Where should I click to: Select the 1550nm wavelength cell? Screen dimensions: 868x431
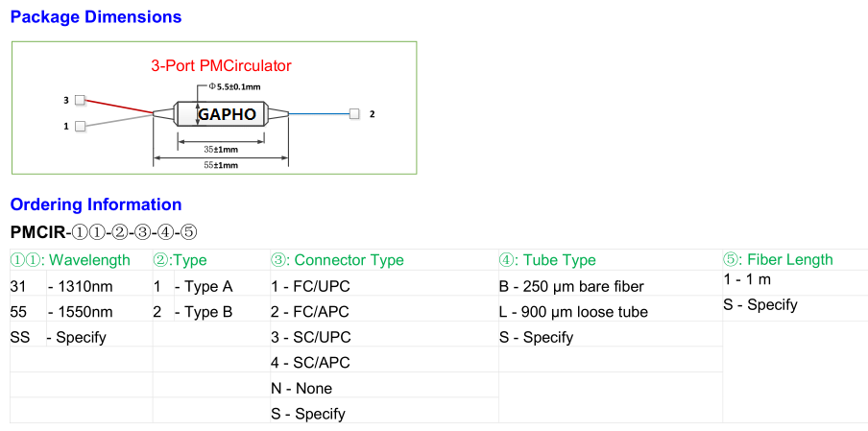pos(81,312)
